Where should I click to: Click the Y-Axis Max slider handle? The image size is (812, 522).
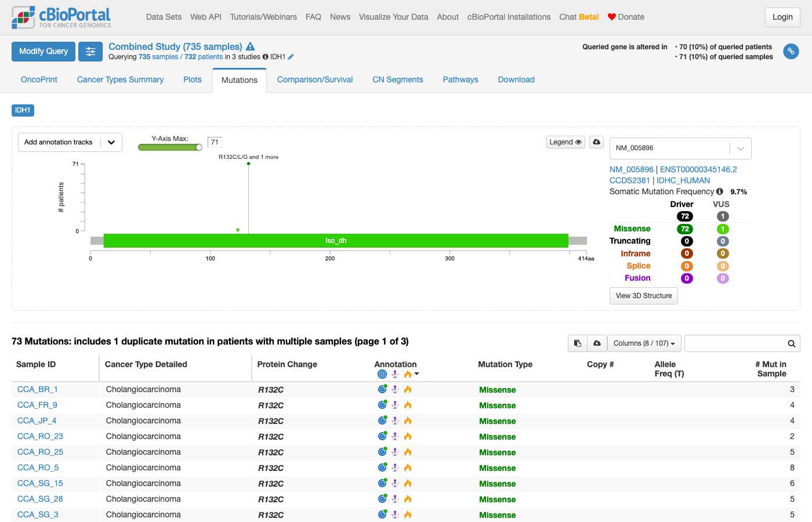[199, 147]
